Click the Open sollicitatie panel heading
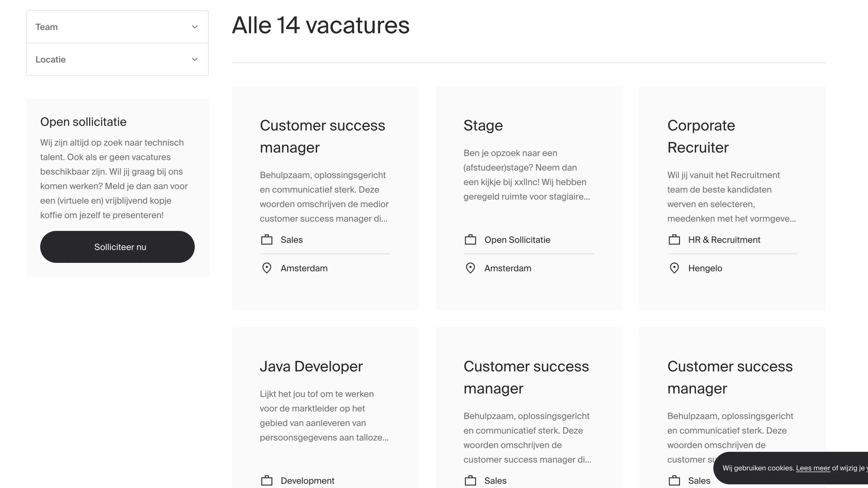The height and width of the screenshot is (488, 868). tap(84, 122)
